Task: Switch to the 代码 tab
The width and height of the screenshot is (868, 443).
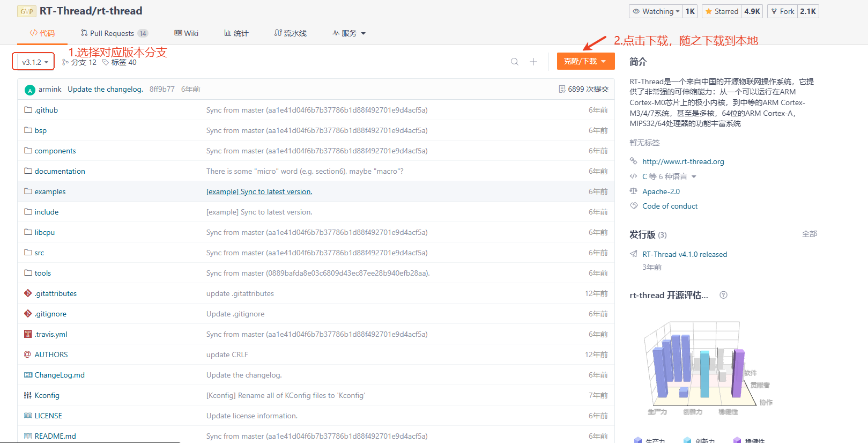Action: point(42,33)
